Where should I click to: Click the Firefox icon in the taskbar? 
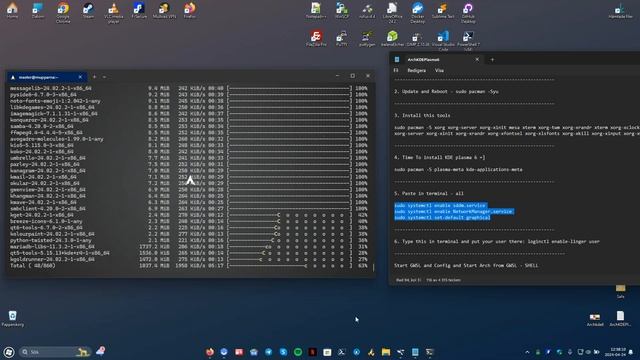point(210,352)
